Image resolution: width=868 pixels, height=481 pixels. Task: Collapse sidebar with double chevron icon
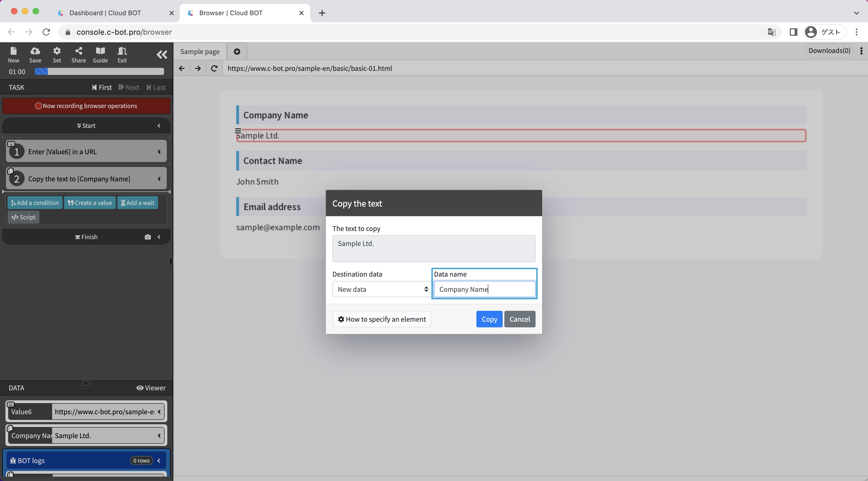click(x=162, y=55)
